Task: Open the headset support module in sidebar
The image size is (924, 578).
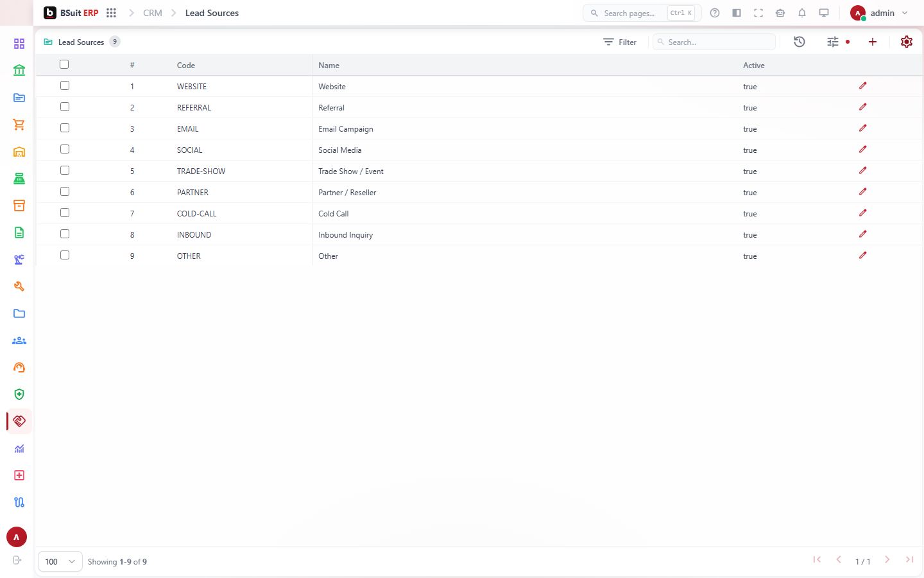Action: pyautogui.click(x=19, y=367)
